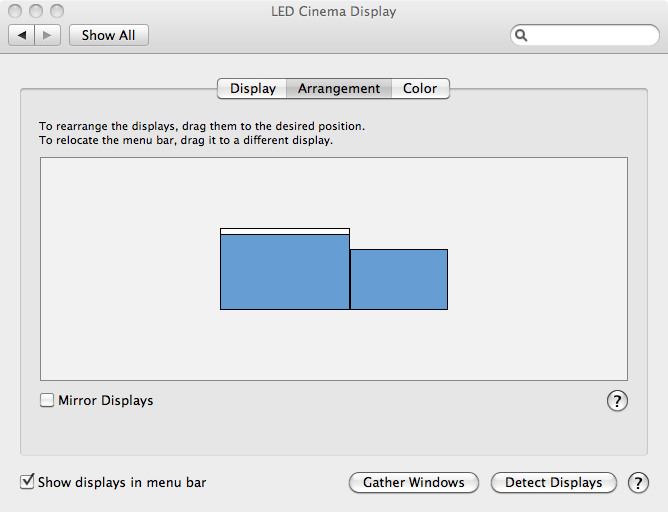Click help icon beside Mirror Displays

coord(617,401)
